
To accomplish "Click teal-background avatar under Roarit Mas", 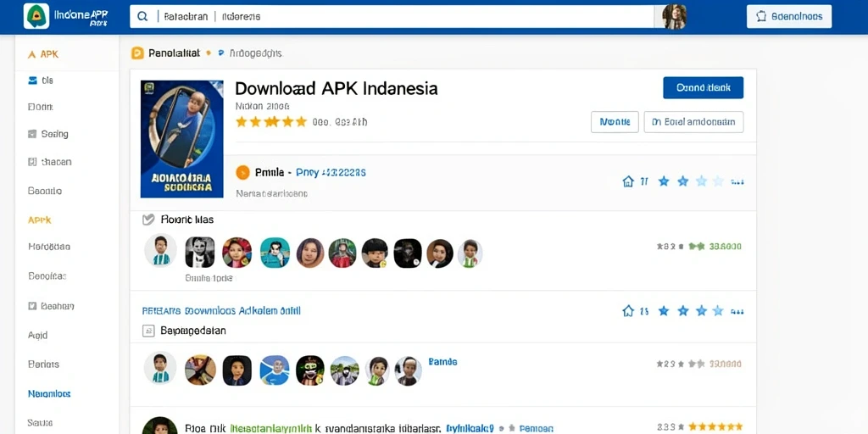I will [275, 253].
